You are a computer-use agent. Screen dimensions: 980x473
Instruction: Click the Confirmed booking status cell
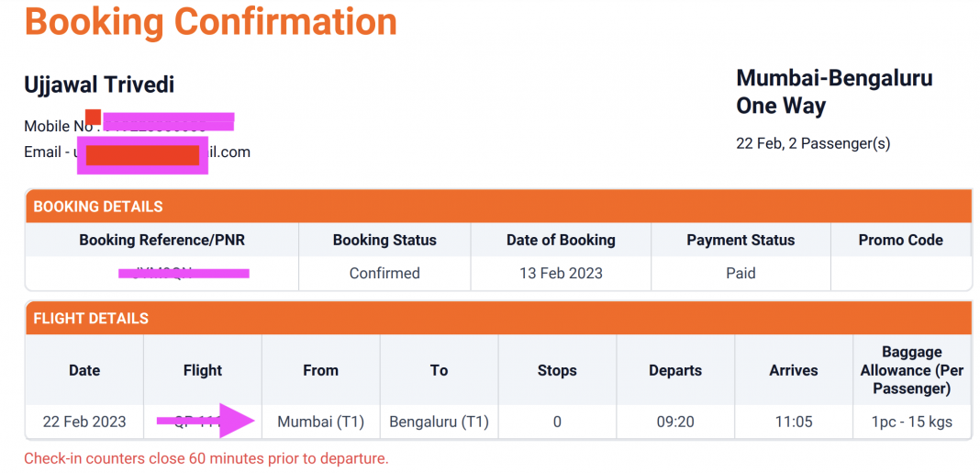point(384,273)
